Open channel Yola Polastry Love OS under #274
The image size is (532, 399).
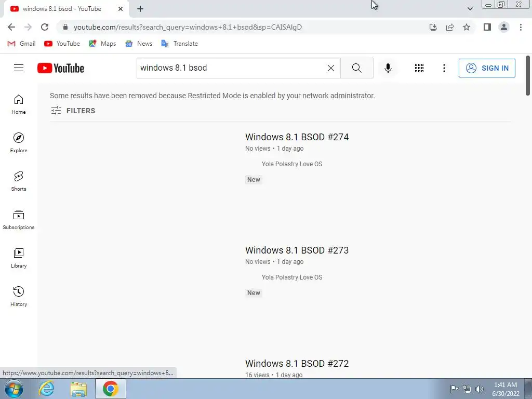point(292,164)
